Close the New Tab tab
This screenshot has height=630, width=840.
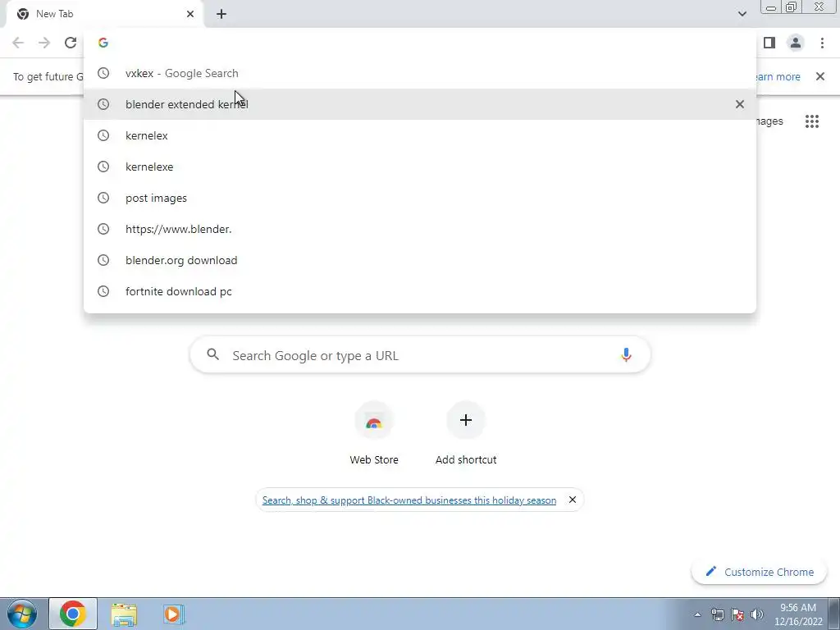pos(190,14)
